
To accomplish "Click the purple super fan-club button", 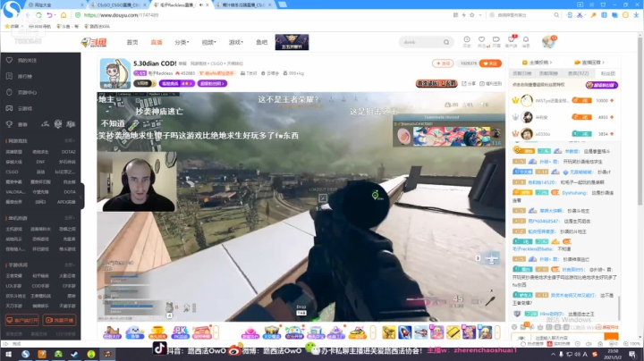I will (602, 85).
